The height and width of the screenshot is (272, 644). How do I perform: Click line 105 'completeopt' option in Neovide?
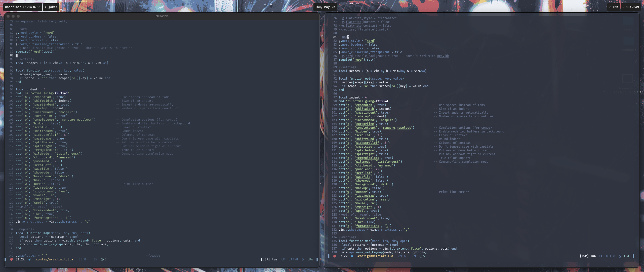click(x=56, y=120)
